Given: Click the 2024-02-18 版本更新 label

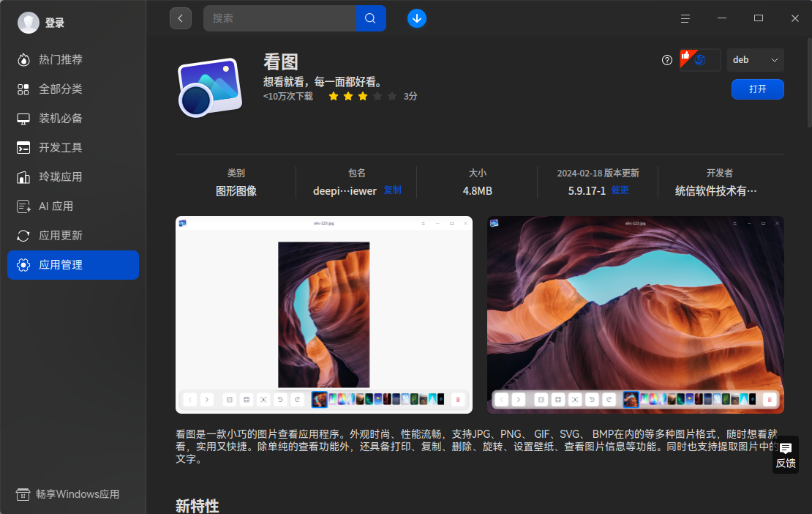Looking at the screenshot, I should coord(598,173).
